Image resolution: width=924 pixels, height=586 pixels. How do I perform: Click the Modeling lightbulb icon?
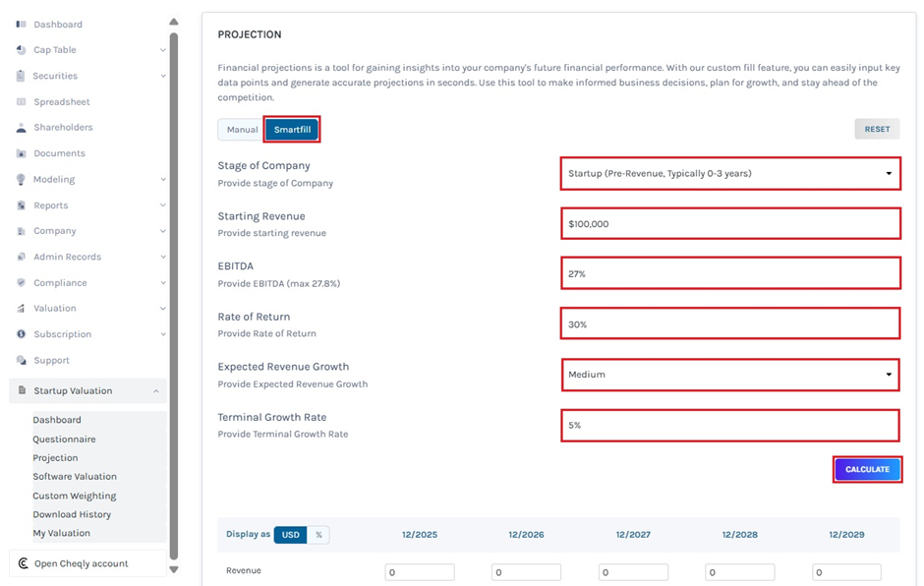pos(22,180)
